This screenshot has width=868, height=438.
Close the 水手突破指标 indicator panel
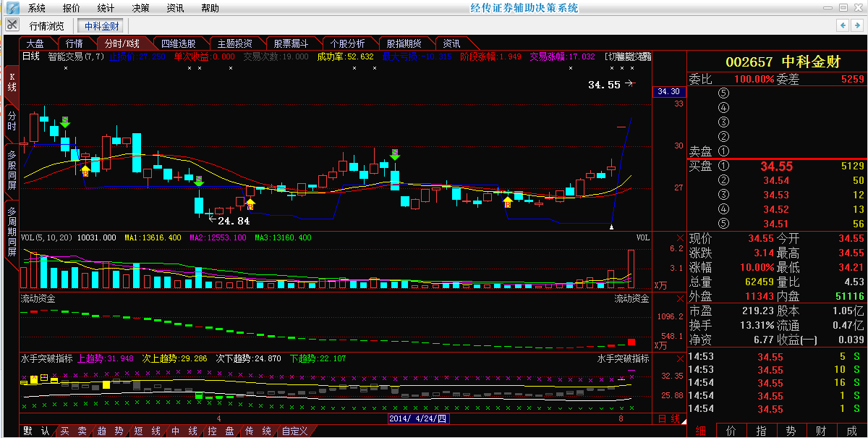679,358
